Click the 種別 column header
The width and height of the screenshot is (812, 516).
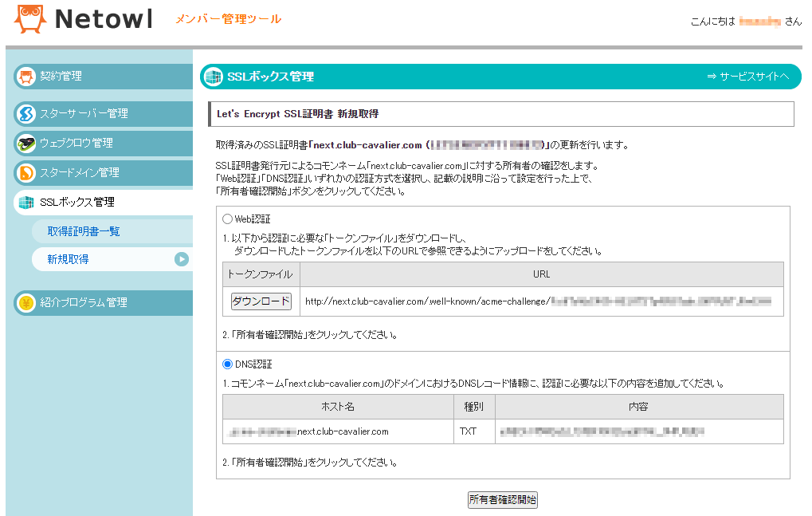click(x=474, y=407)
